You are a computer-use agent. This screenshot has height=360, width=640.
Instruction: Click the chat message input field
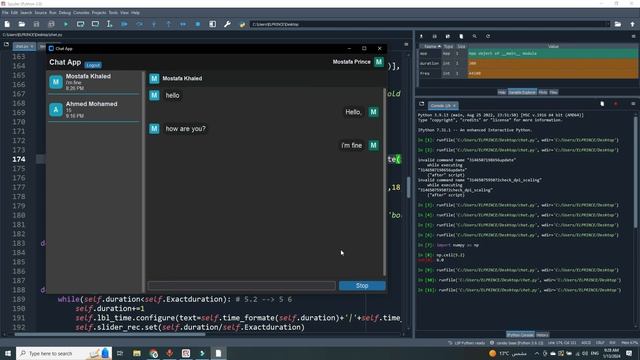click(x=242, y=286)
